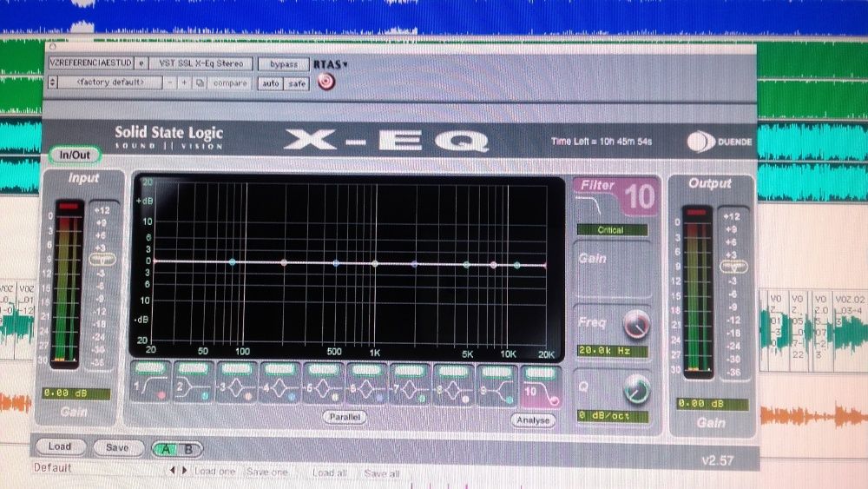Click the Output gain fader handle
Screen dimensions: 868x489
733,267
